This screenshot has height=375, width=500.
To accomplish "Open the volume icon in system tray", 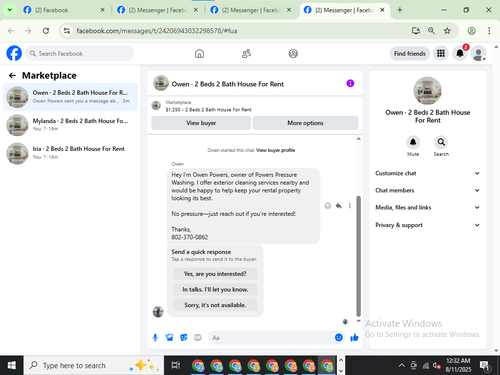I will tap(436, 366).
